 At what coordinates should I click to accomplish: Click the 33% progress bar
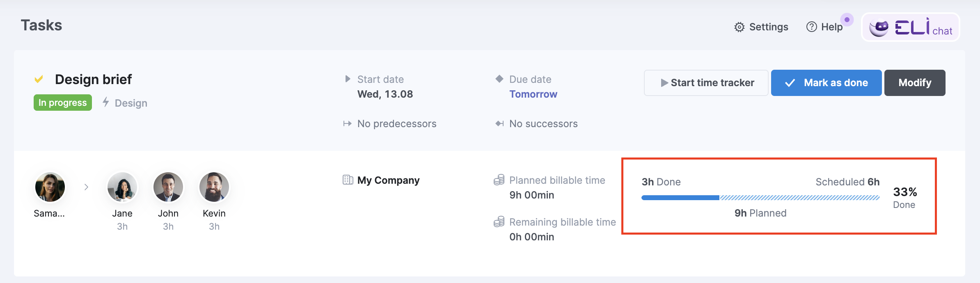click(x=760, y=197)
